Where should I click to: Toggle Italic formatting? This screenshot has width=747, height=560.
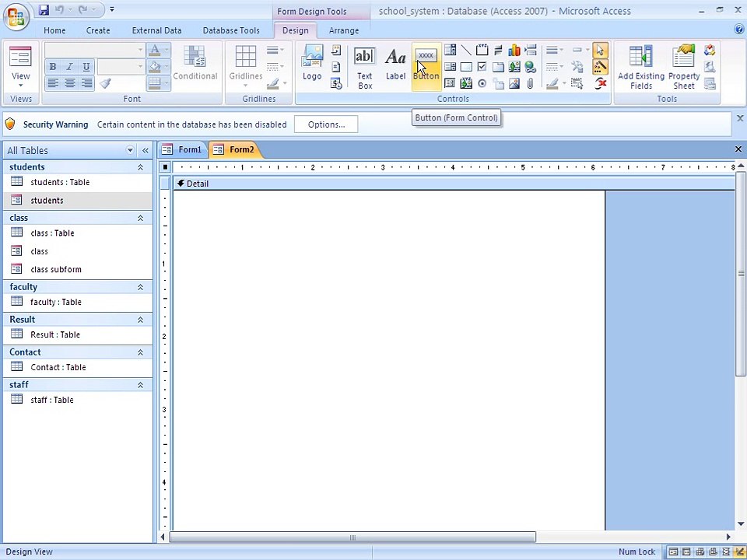point(69,67)
